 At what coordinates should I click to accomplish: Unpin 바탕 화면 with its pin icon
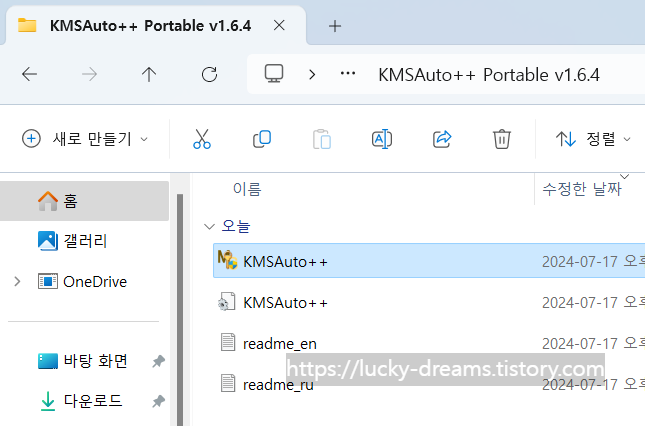tap(158, 361)
